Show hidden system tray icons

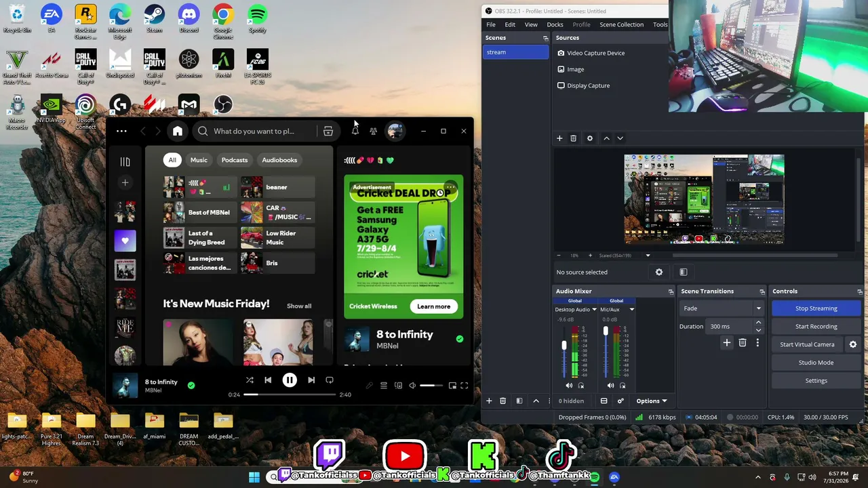758,477
